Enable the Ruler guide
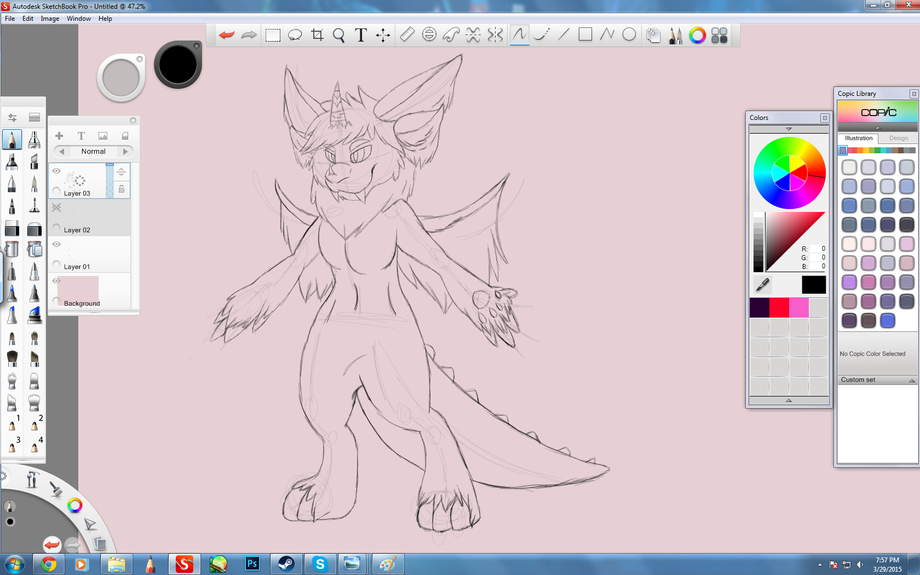 click(407, 35)
